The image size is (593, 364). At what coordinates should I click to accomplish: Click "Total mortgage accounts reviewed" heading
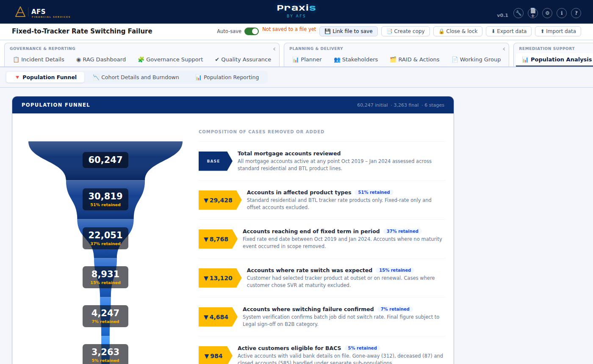289,154
